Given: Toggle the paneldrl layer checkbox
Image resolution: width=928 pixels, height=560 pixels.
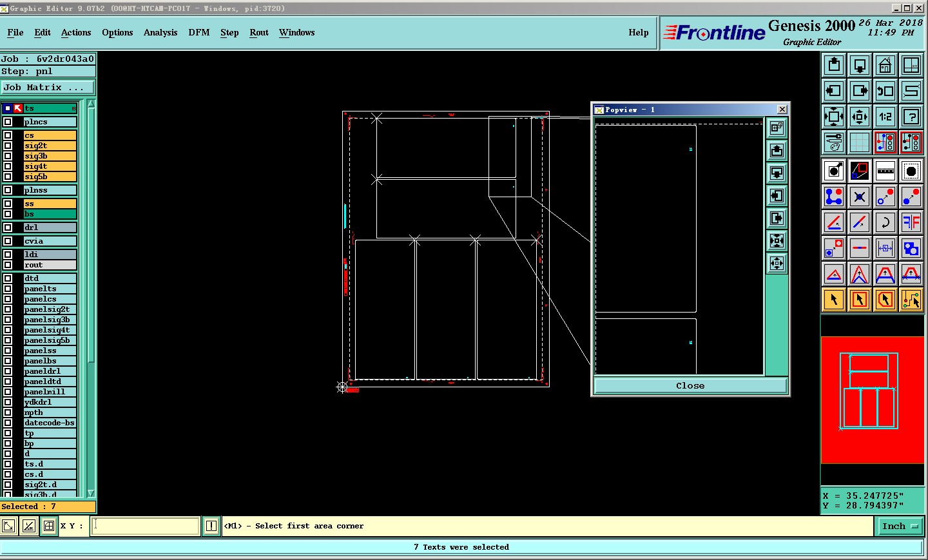Looking at the screenshot, I should coord(8,371).
